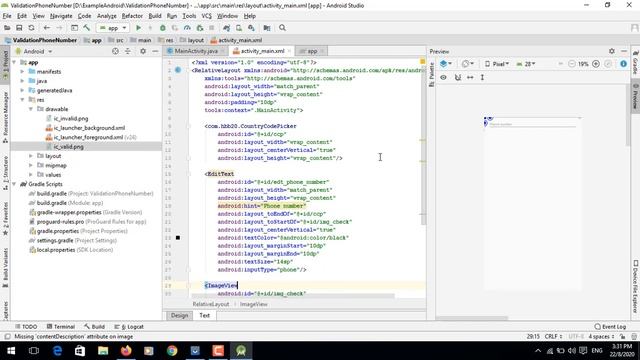640x360 pixels.
Task: Click the Debug app bug icon
Action: (162, 28)
